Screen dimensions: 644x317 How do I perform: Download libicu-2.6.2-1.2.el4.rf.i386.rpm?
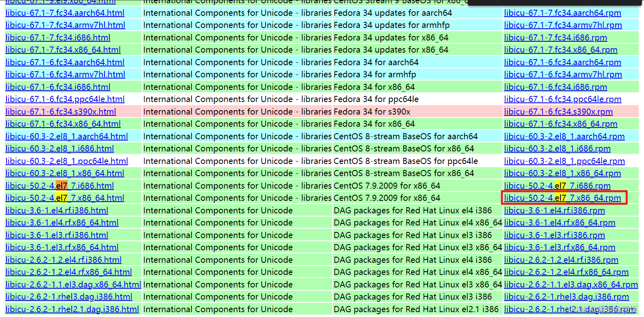click(561, 260)
